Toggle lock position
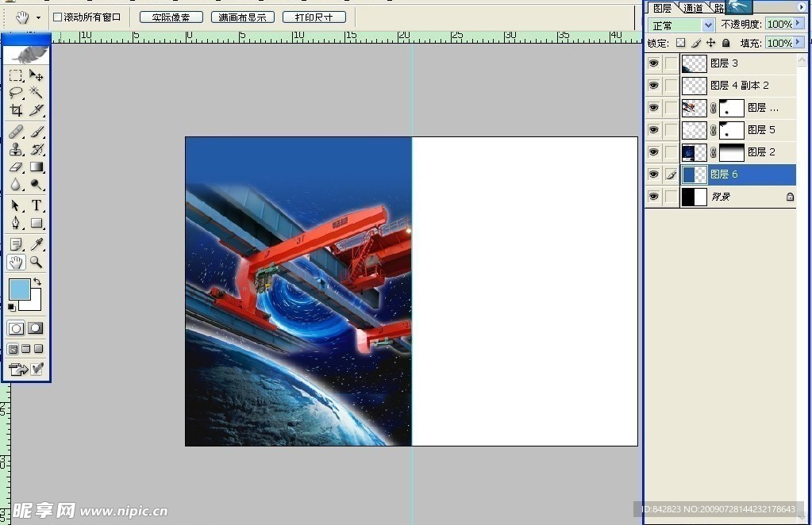The width and height of the screenshot is (812, 525). point(710,43)
